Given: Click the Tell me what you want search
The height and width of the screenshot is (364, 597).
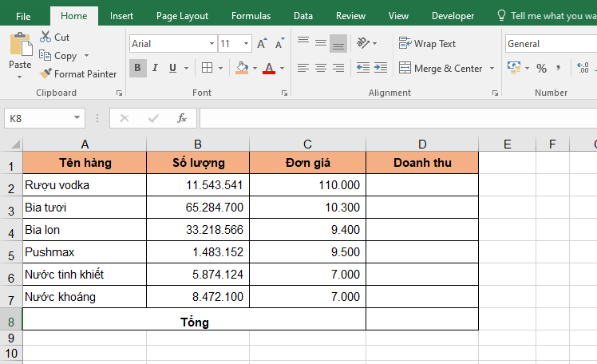Looking at the screenshot, I should tap(549, 16).
